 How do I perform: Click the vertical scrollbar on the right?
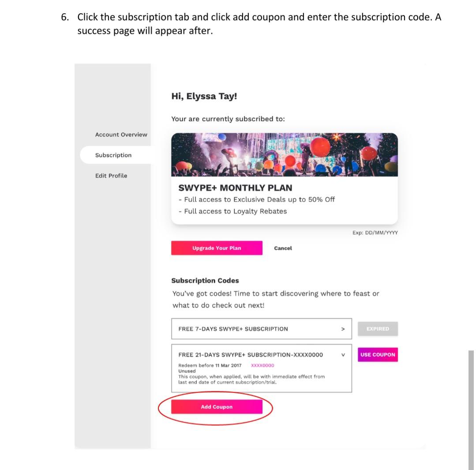coord(471,410)
